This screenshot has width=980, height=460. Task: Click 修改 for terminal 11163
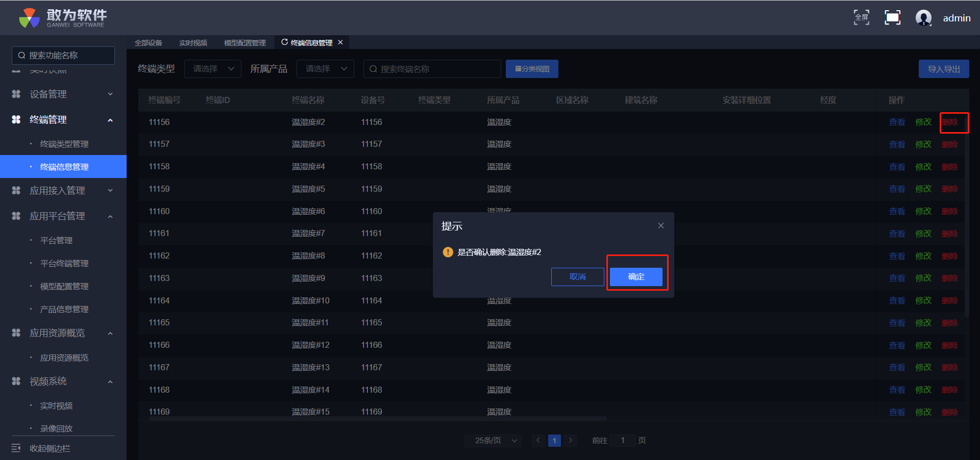(x=923, y=278)
